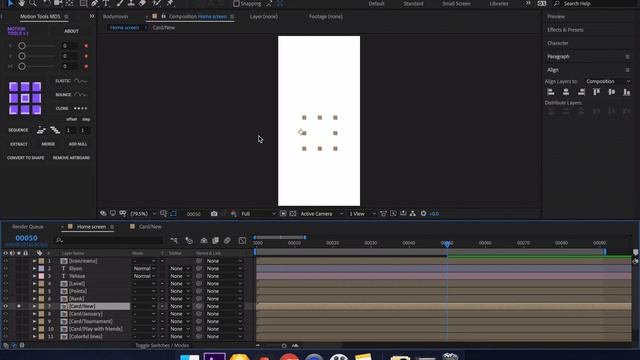Viewport: 640px width, 360px height.
Task: Click the Clone dots icon
Action: [80, 108]
